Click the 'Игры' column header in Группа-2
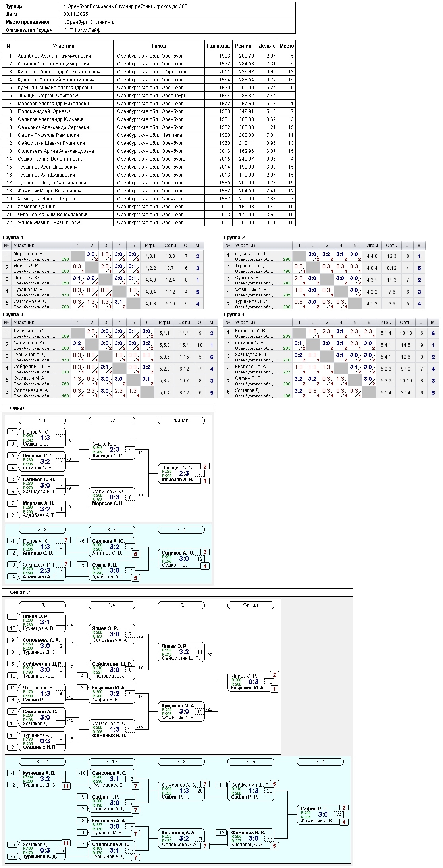 click(372, 246)
